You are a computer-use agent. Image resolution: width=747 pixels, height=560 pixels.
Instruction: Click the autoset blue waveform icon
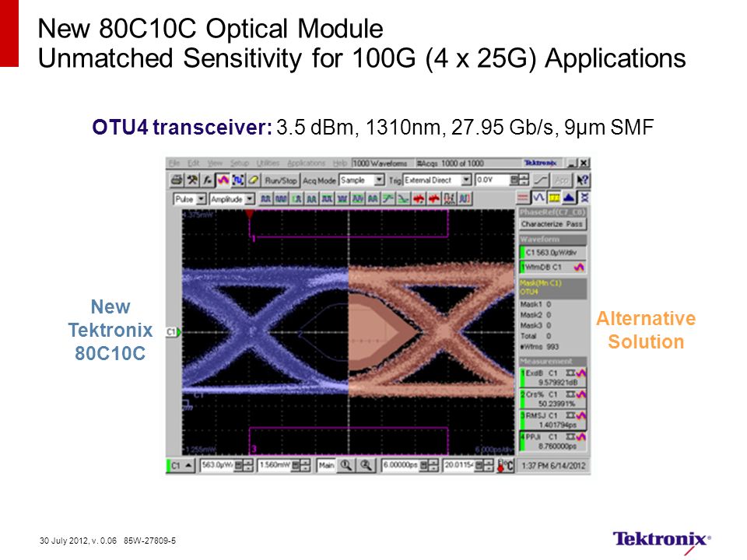point(238,180)
